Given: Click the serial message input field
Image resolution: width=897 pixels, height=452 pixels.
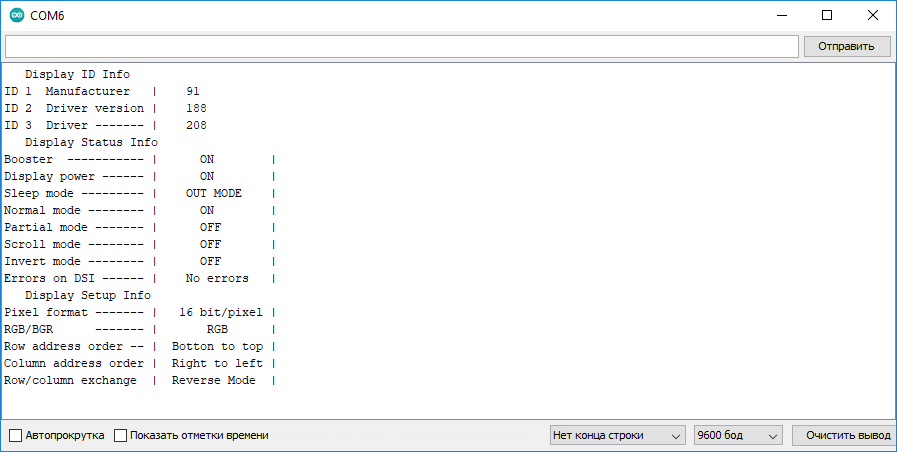Looking at the screenshot, I should point(402,46).
